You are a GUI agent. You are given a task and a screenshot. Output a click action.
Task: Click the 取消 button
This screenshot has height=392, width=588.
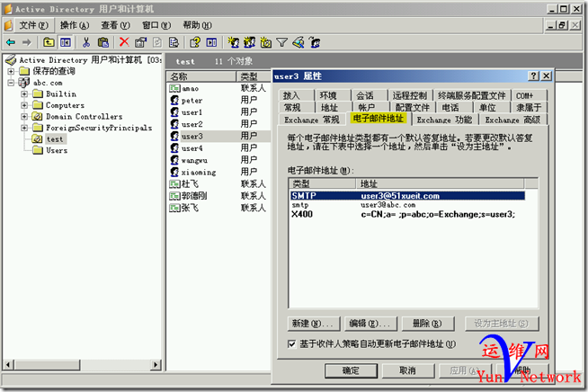click(x=408, y=370)
